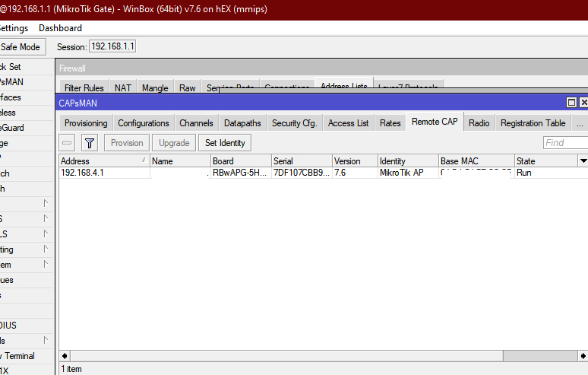588x375 pixels.
Task: Click the Run state cell
Action: 524,173
